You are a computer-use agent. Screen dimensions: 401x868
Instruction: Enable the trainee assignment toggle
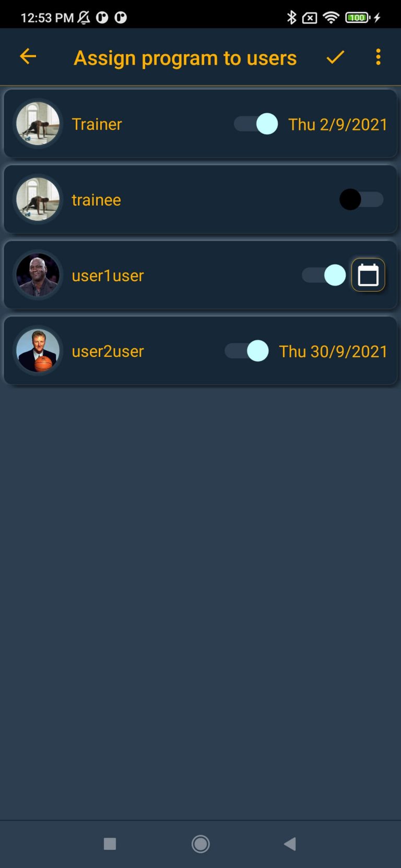click(x=361, y=199)
